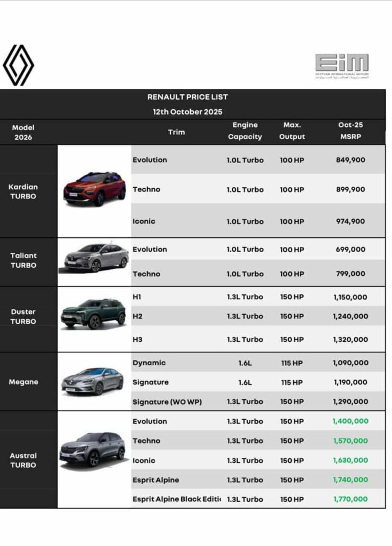Screen dimensions: 392x546
Task: Click the Megane Signature (WO WP) trim
Action: [x=167, y=402]
